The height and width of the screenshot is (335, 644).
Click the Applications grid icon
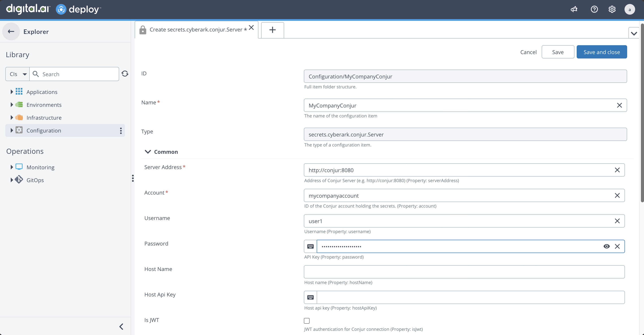click(x=19, y=92)
